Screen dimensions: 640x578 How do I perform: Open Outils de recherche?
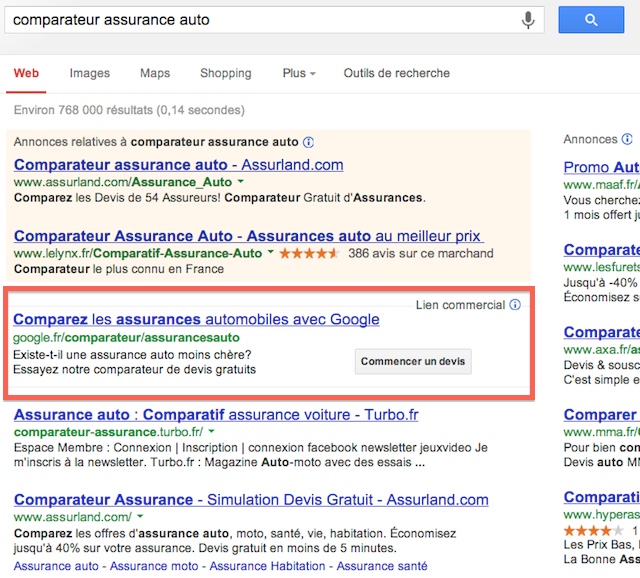point(396,73)
